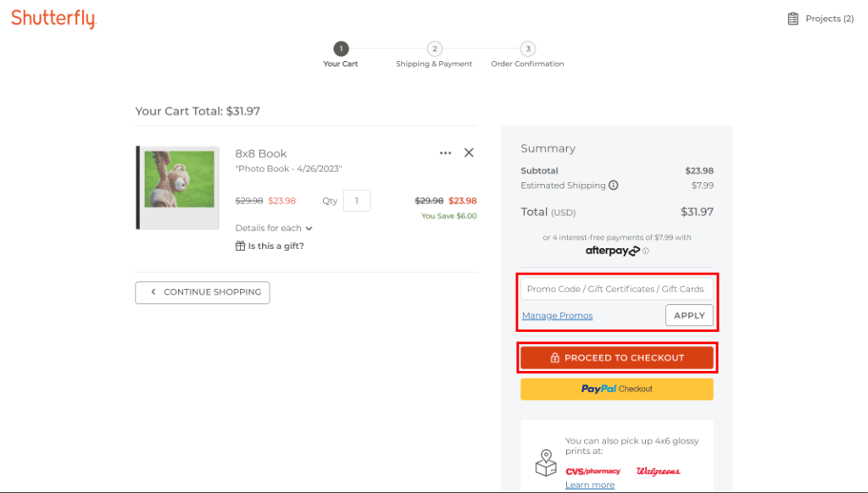Open the Manage Promos link
Screen dimensions: 868x493
[557, 316]
